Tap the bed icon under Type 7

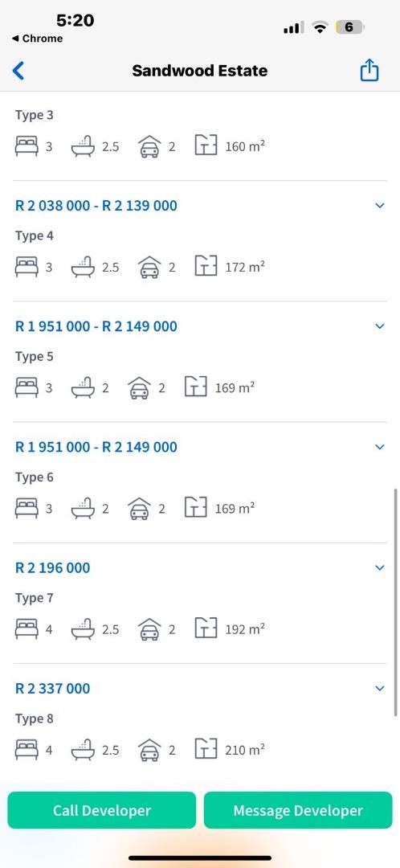pyautogui.click(x=27, y=629)
